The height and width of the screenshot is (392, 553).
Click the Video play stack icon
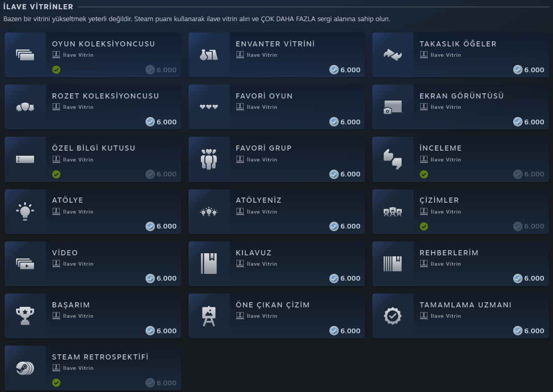tap(25, 264)
